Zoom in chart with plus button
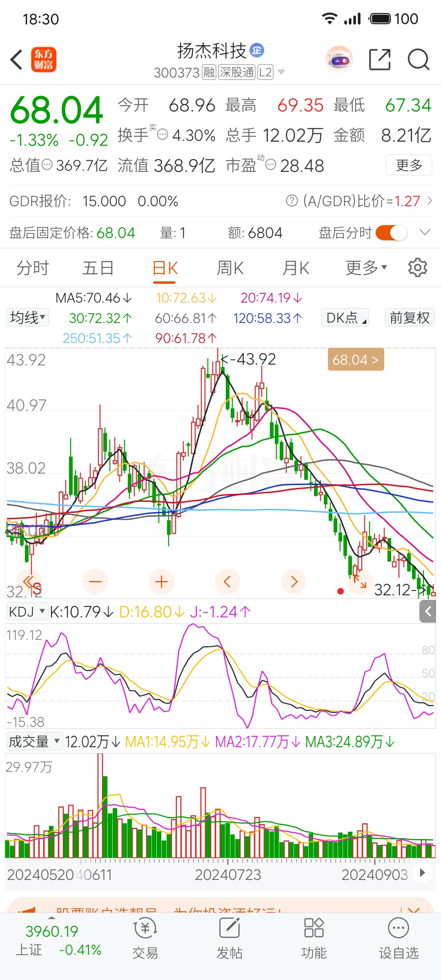Screen dimensions: 441x980 161,581
